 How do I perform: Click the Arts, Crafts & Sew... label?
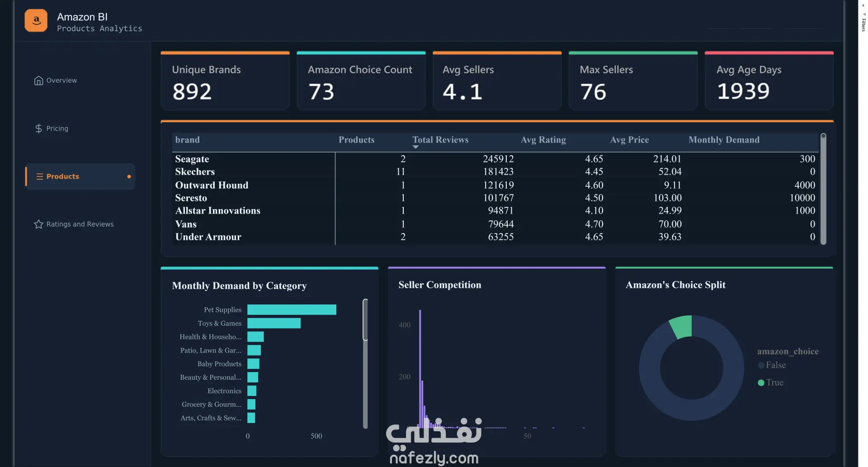tap(211, 418)
